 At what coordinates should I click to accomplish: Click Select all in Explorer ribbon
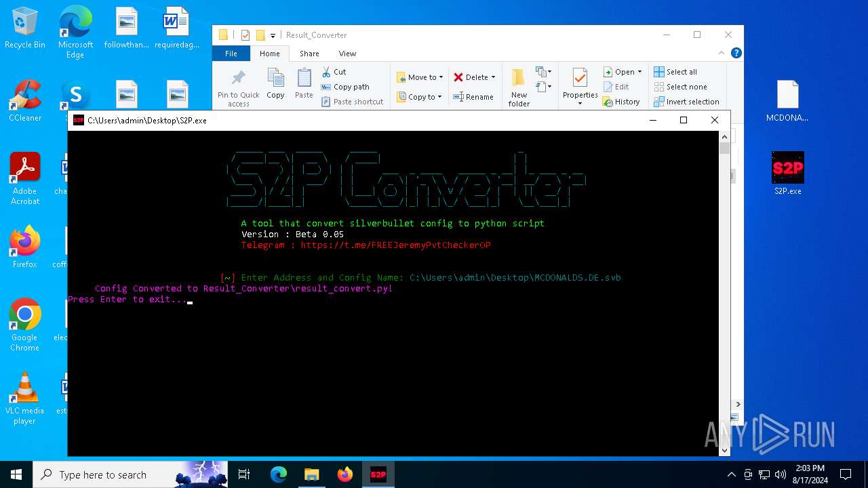point(675,72)
